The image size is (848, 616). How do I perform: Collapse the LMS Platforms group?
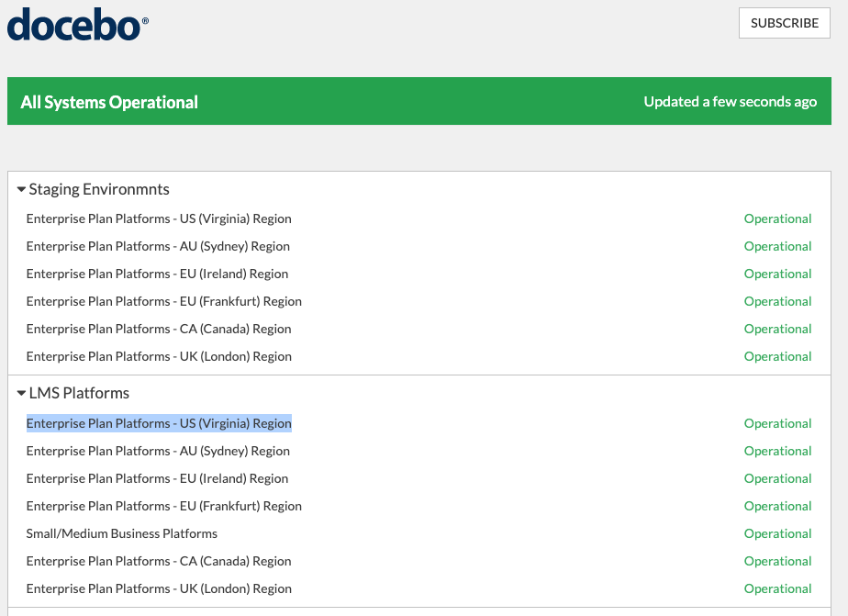pyautogui.click(x=21, y=394)
